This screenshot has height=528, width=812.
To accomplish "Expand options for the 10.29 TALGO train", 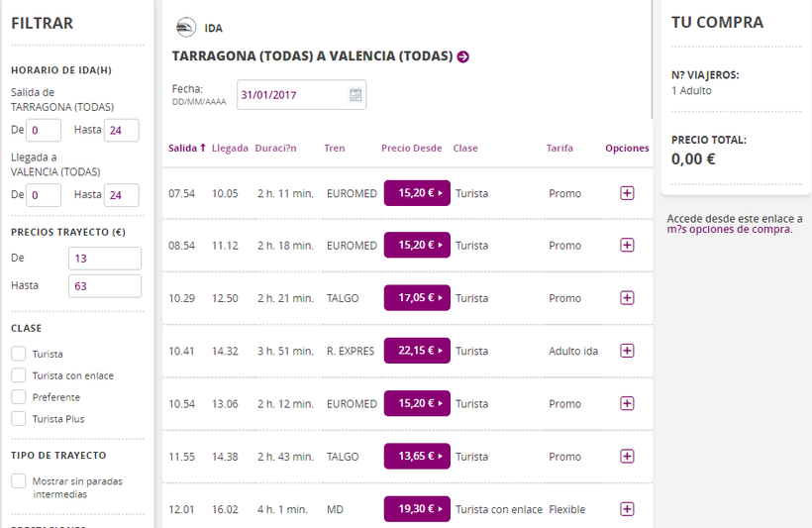I will pyautogui.click(x=627, y=297).
